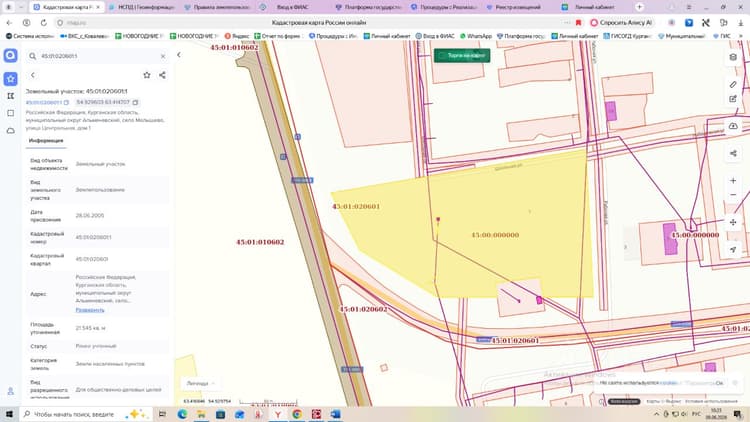Open the edit drawing tool on map

click(733, 99)
